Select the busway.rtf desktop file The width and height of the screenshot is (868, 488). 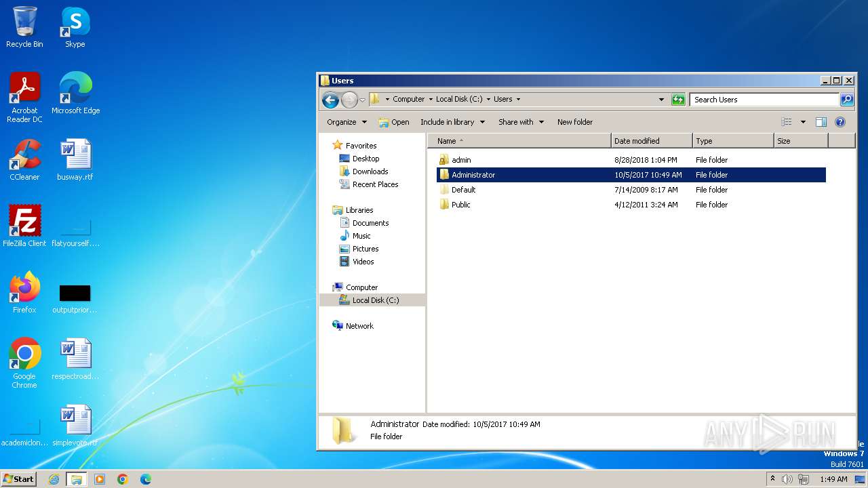pos(75,160)
